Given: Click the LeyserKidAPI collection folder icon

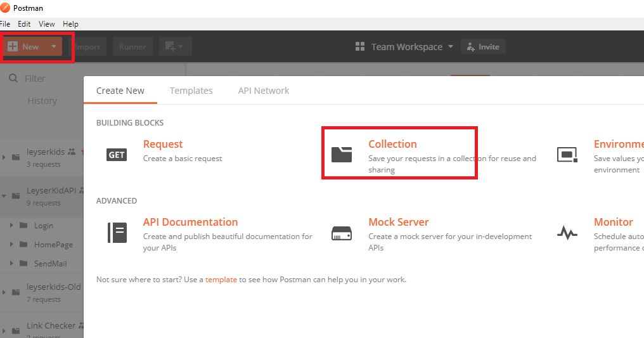Looking at the screenshot, I should (16, 196).
